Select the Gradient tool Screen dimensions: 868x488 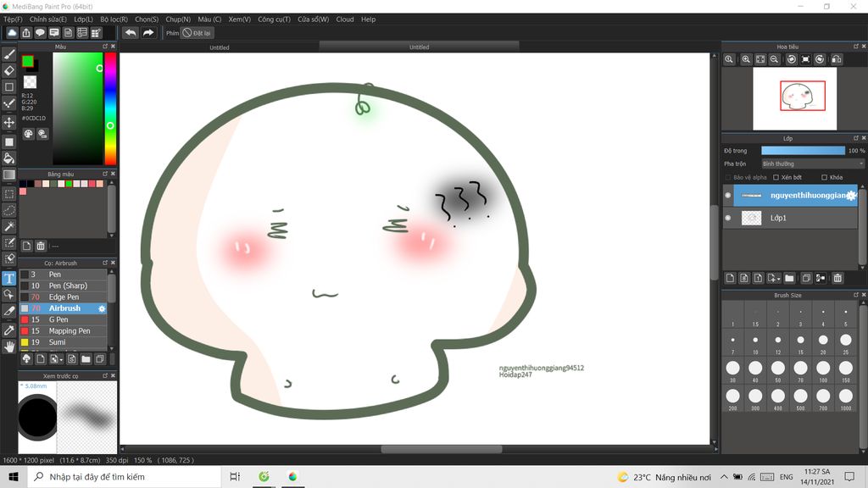click(x=8, y=175)
